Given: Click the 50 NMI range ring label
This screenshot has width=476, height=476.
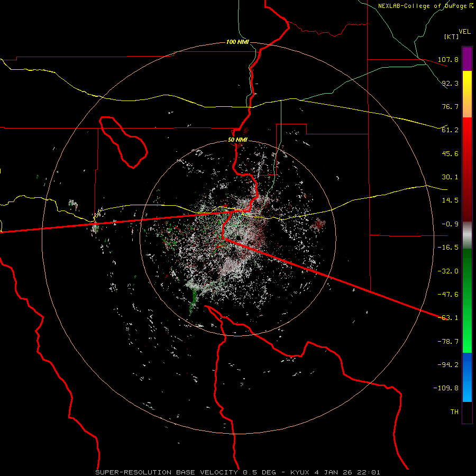Looking at the screenshot, I should 237,140.
